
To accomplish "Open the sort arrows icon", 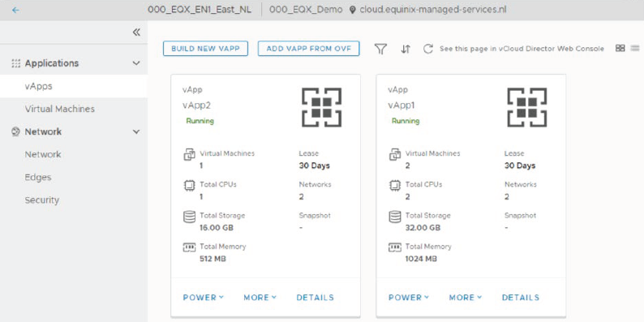I will tap(406, 49).
